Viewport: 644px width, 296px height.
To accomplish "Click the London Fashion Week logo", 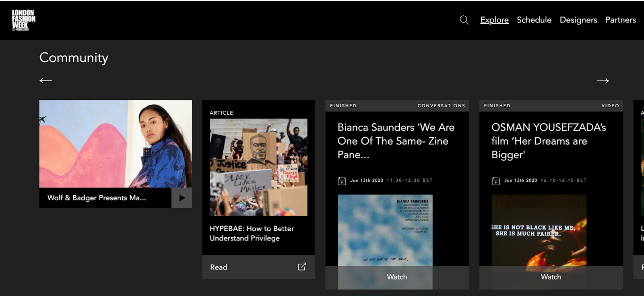I will pyautogui.click(x=24, y=20).
